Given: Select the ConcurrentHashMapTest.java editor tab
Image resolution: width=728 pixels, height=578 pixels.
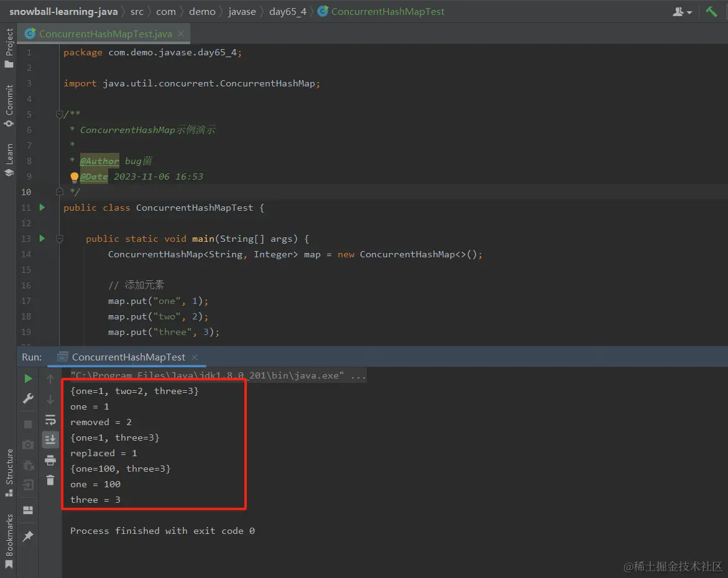Looking at the screenshot, I should click(x=105, y=34).
